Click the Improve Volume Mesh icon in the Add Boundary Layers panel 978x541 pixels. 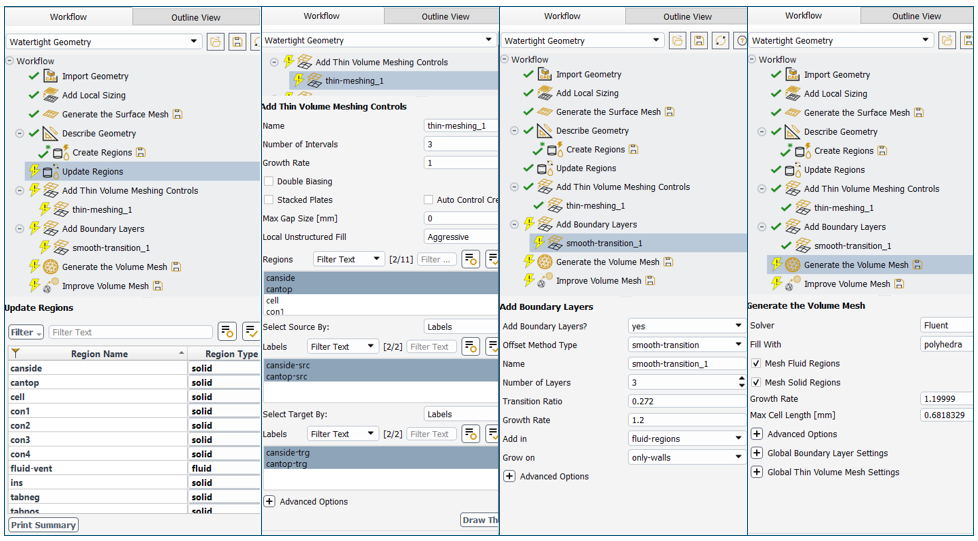[x=545, y=280]
